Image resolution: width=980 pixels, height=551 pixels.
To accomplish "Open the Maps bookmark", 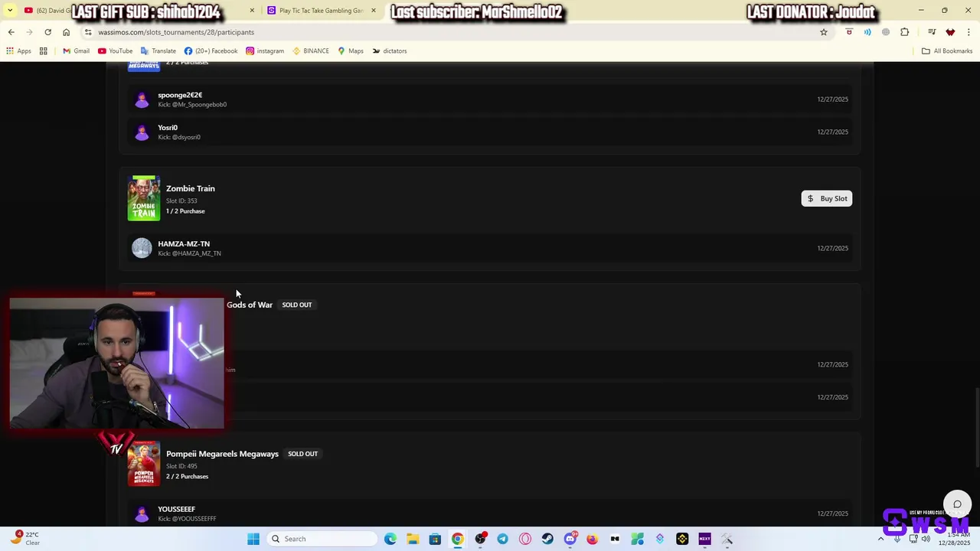I will pyautogui.click(x=351, y=51).
